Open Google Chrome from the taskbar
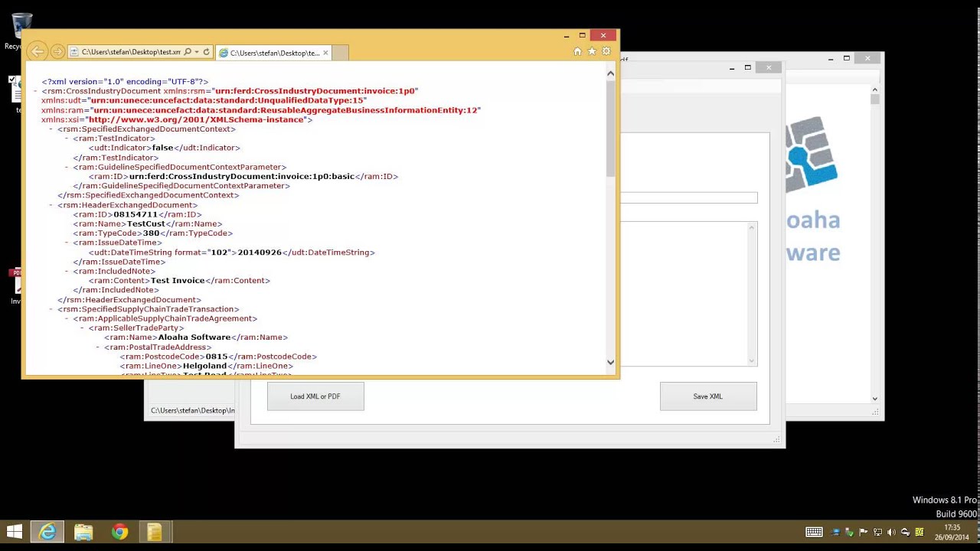The width and height of the screenshot is (980, 551). pyautogui.click(x=119, y=532)
